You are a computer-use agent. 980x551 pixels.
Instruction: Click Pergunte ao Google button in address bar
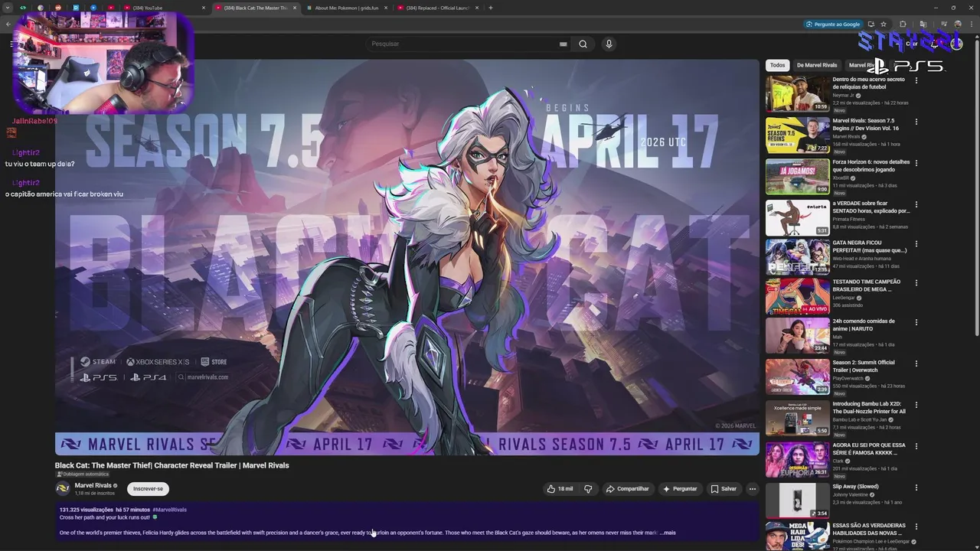[833, 24]
